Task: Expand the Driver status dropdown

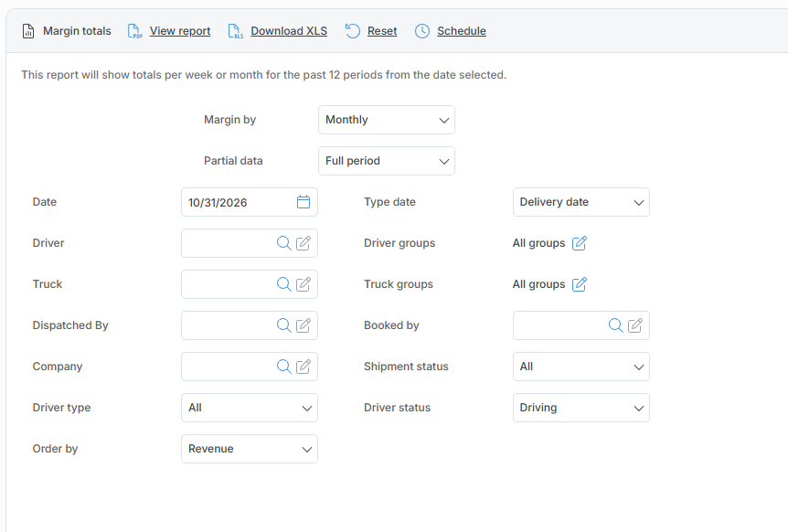Action: tap(581, 408)
